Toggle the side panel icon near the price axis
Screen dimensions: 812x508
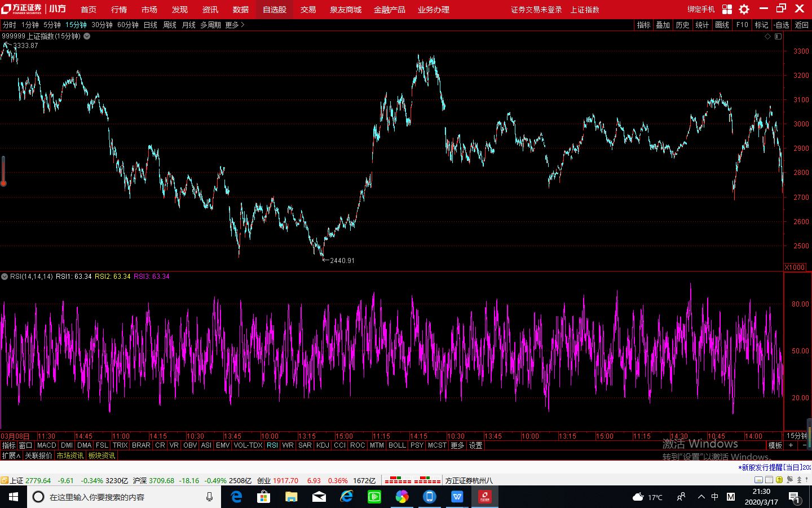pyautogui.click(x=778, y=36)
